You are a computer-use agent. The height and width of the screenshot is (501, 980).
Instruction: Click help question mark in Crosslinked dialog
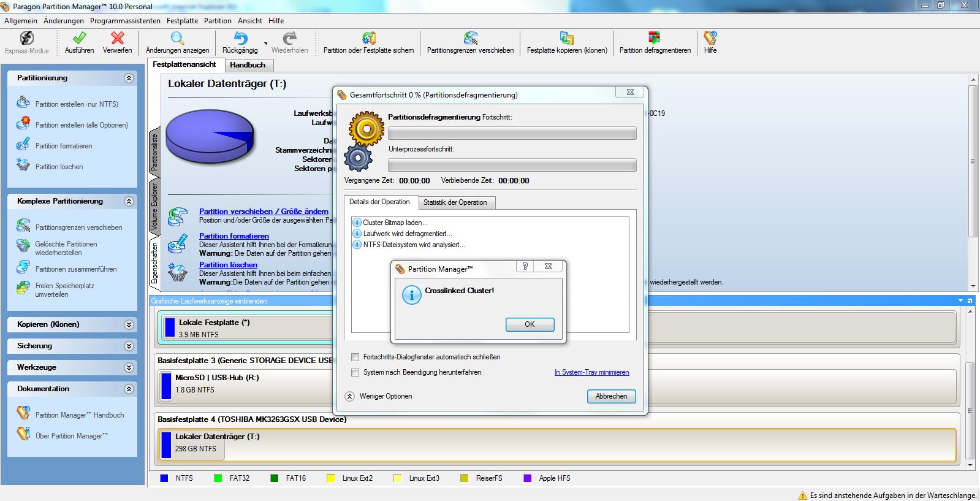pyautogui.click(x=525, y=266)
